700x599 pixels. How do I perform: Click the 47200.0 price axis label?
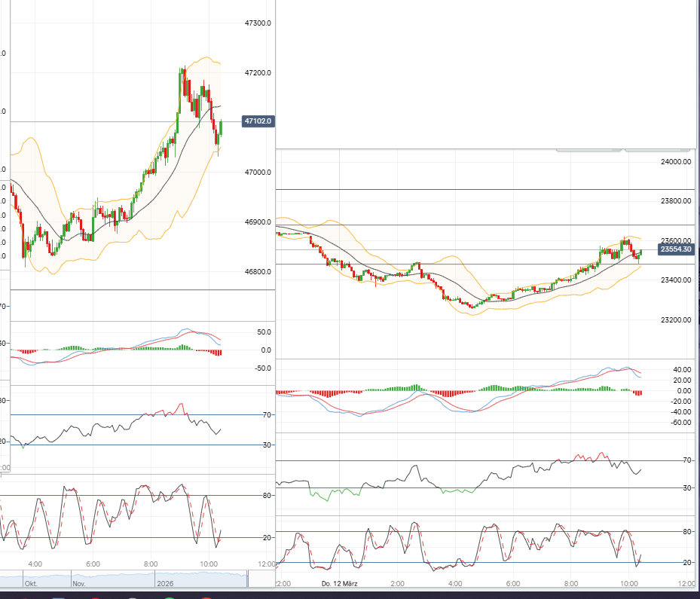258,73
